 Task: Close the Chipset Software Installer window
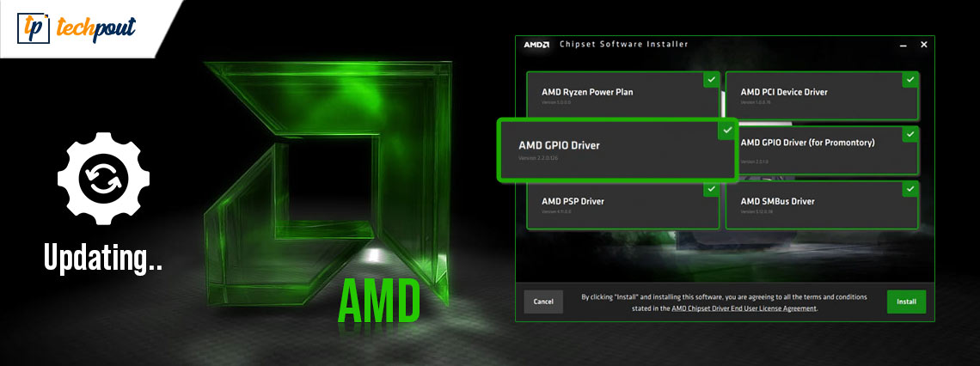(x=924, y=45)
